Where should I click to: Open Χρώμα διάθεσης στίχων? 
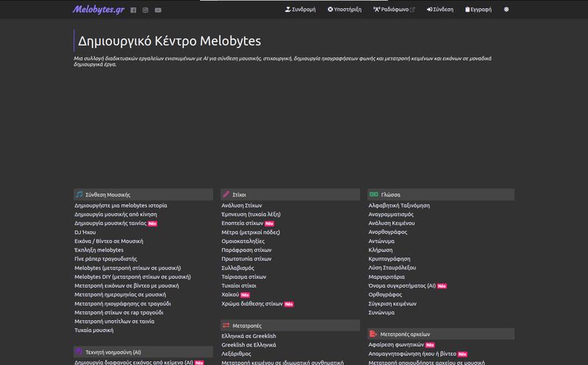point(252,303)
